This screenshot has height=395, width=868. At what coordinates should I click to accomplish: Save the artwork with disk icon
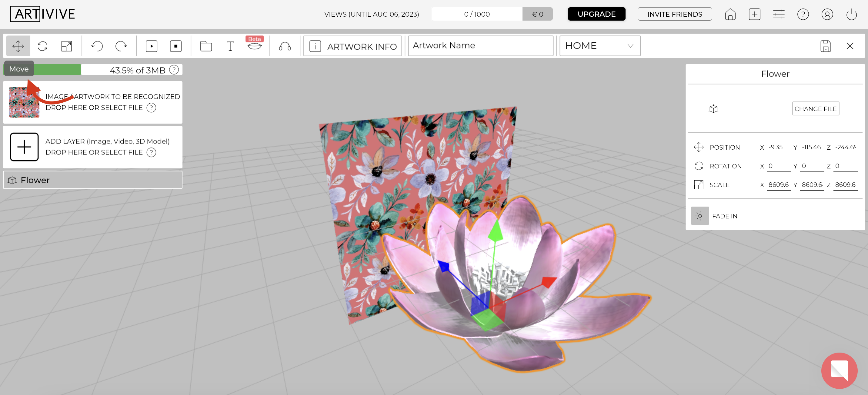click(x=826, y=46)
